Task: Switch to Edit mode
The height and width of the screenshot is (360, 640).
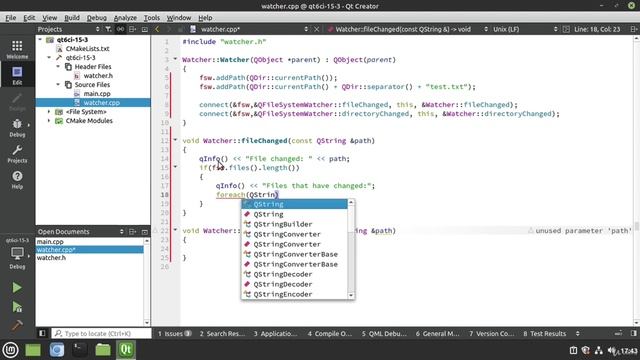Action: coord(17,76)
